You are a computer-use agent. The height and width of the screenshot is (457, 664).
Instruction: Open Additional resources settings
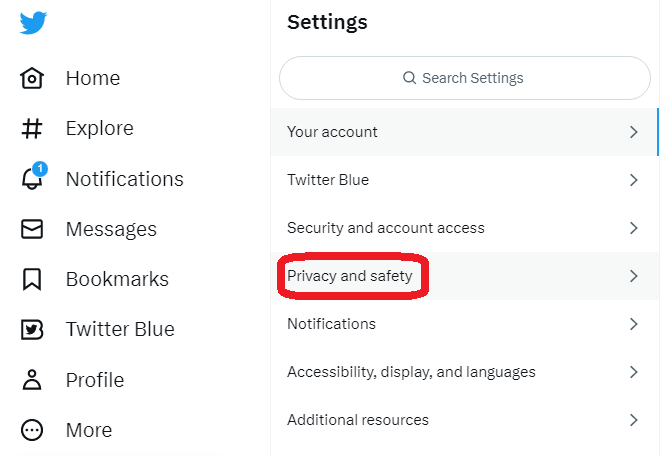(x=465, y=420)
